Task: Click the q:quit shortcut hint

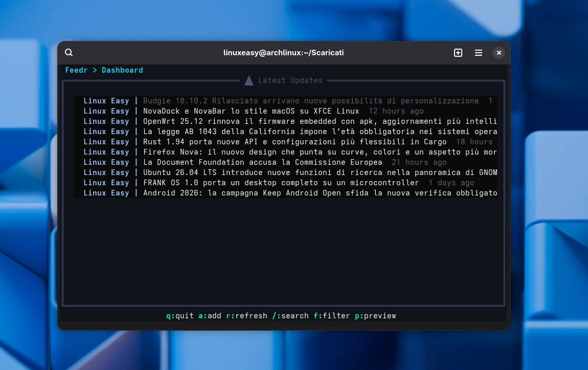Action: [180, 316]
